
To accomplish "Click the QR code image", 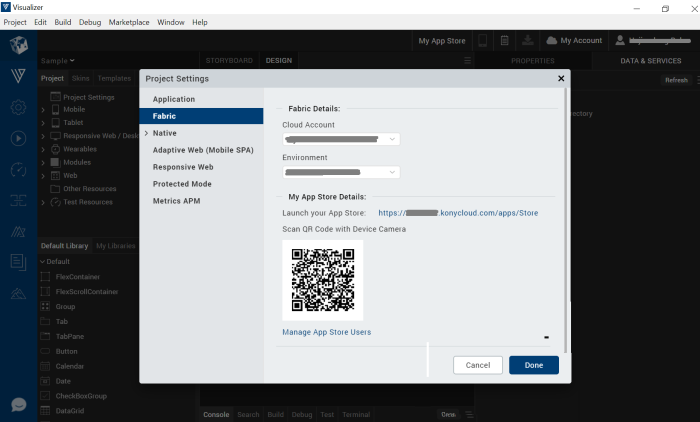I will tap(322, 280).
